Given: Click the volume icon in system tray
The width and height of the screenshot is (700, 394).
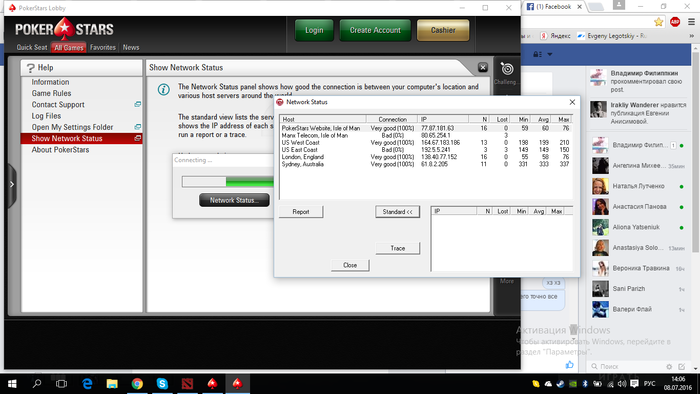Looking at the screenshot, I should pyautogui.click(x=621, y=384).
